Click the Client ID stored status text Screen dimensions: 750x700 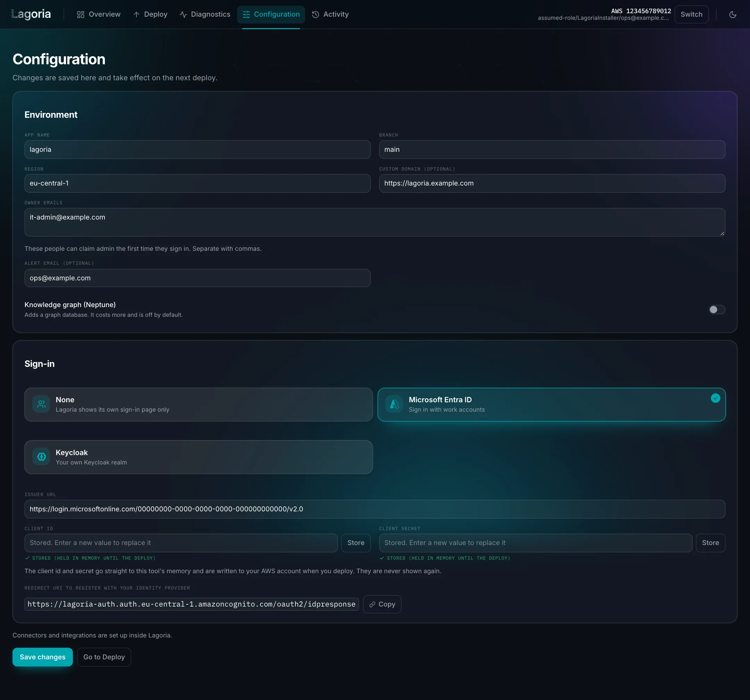tap(90, 558)
